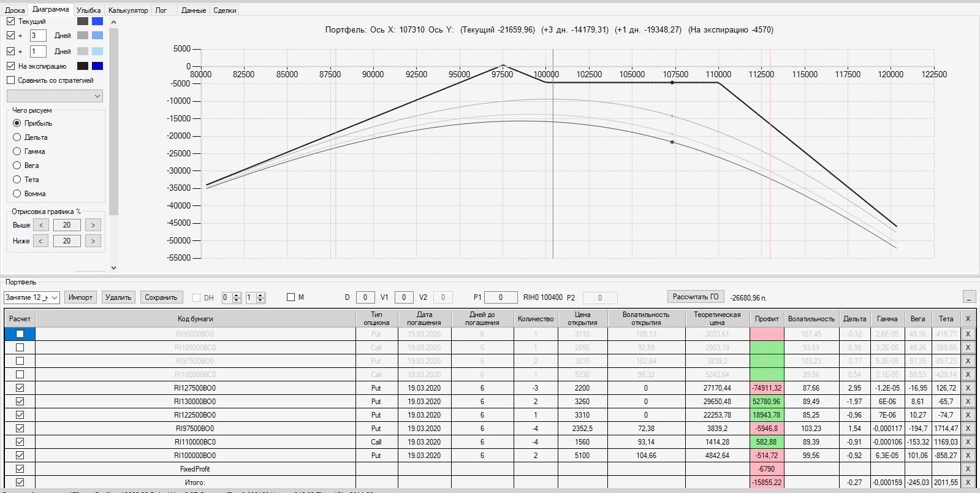Click the X button on the RI100000BO0 put row
The width and height of the screenshot is (980, 493).
click(x=968, y=456)
